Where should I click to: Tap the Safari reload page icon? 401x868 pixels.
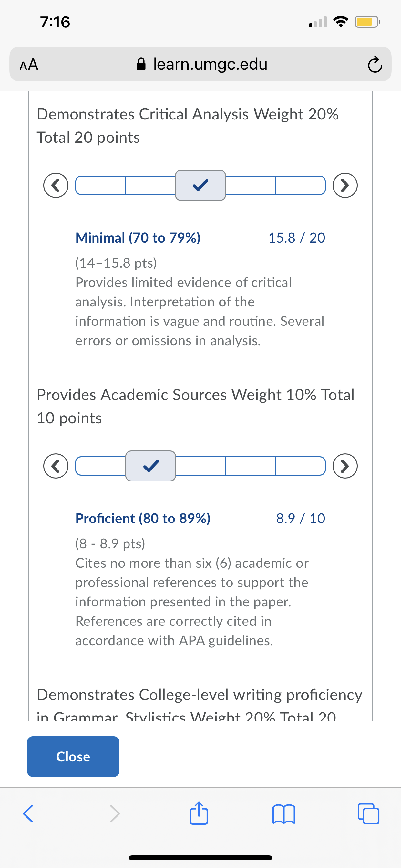click(x=375, y=65)
